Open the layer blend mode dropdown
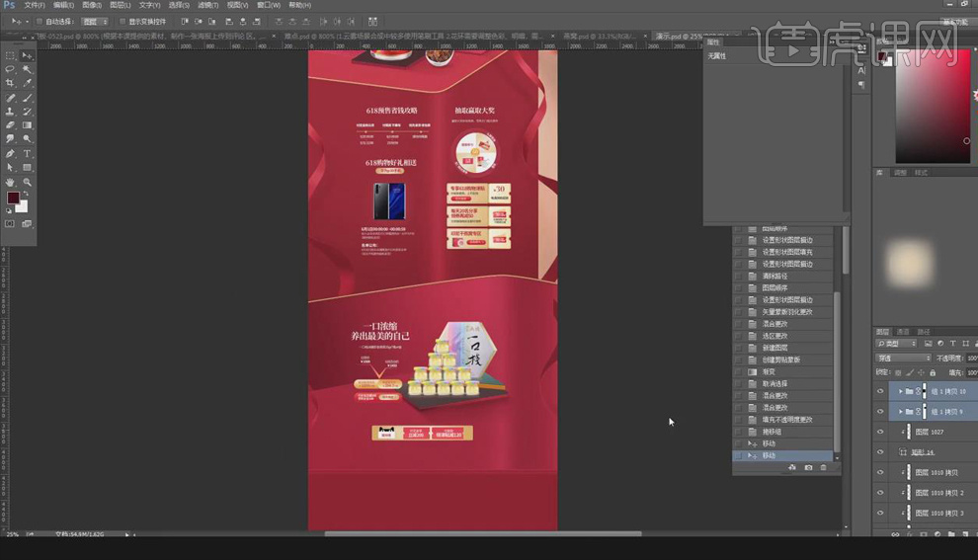Image resolution: width=978 pixels, height=560 pixels. (x=903, y=358)
